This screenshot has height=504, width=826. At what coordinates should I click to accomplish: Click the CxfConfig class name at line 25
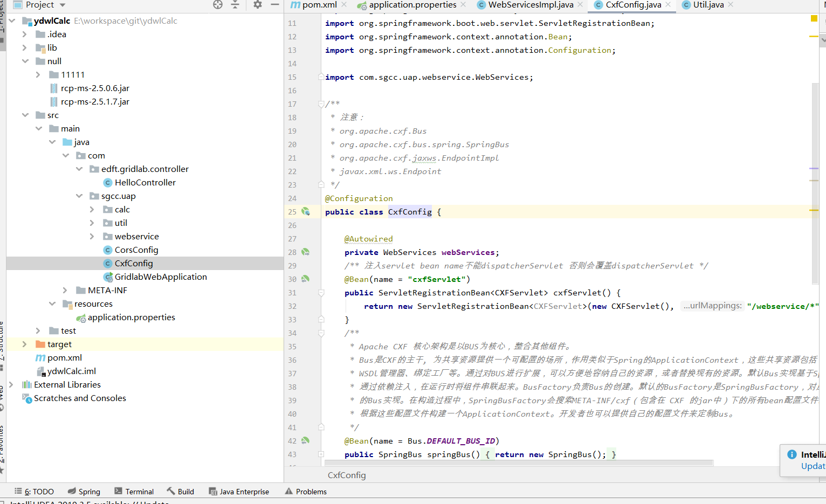(x=410, y=212)
